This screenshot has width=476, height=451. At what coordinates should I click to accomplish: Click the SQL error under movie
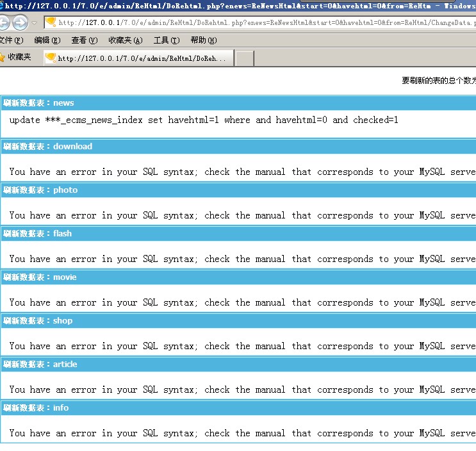click(243, 302)
